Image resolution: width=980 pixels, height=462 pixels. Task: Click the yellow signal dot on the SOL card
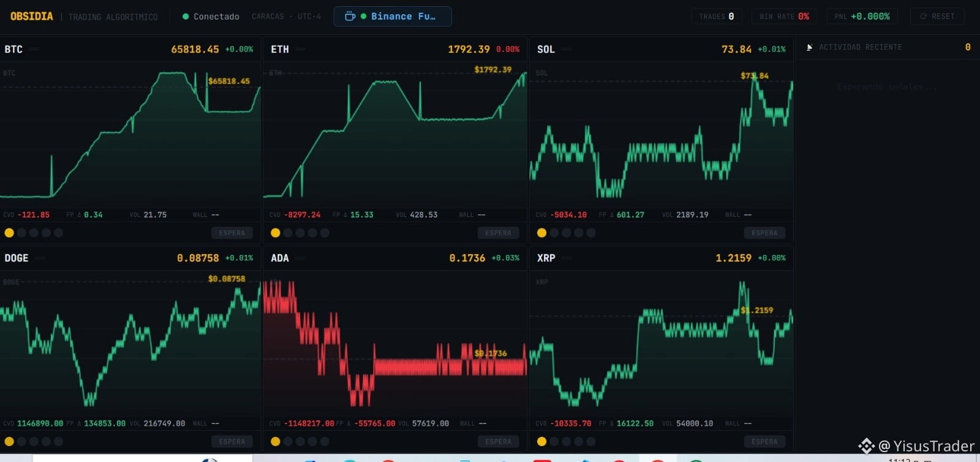541,233
